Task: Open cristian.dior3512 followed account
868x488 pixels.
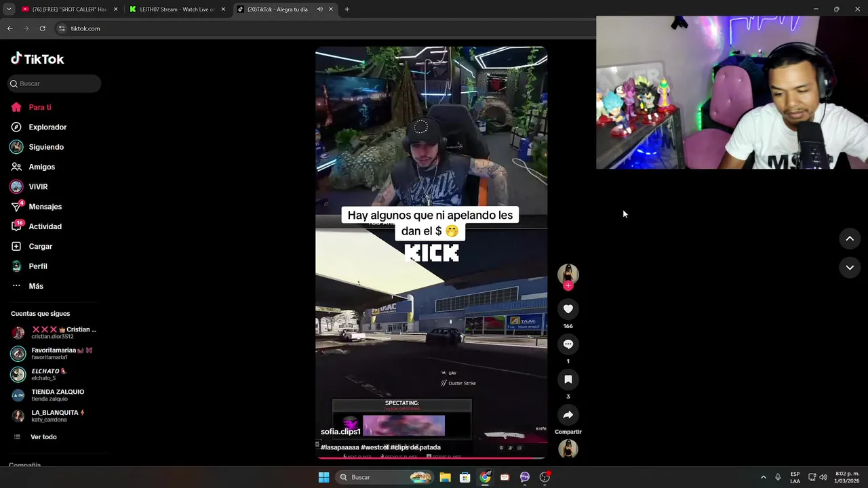Action: [54, 333]
